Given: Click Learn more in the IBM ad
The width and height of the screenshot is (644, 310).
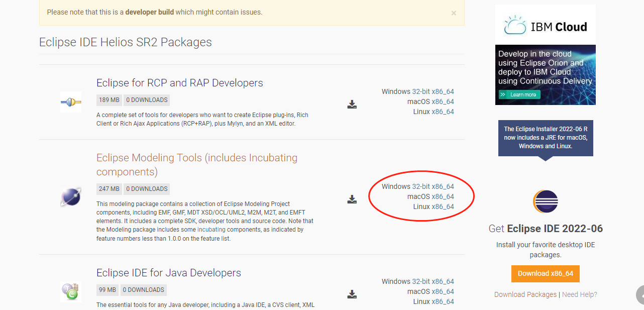Looking at the screenshot, I should (x=519, y=94).
